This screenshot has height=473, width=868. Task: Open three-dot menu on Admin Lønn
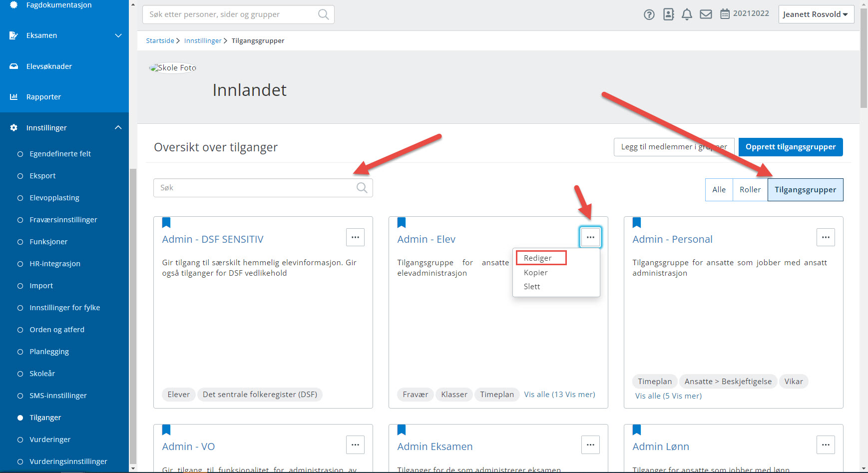click(x=826, y=445)
